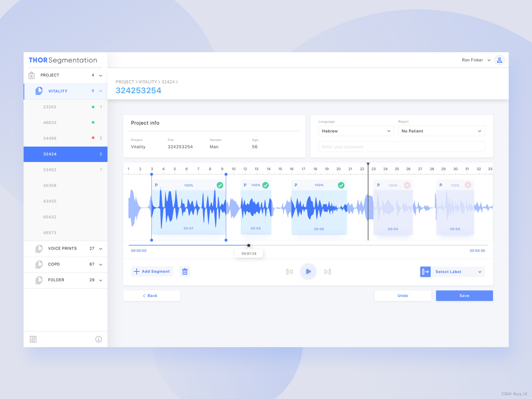Open the settings sliders icon at sidebar bottom

[x=33, y=339]
